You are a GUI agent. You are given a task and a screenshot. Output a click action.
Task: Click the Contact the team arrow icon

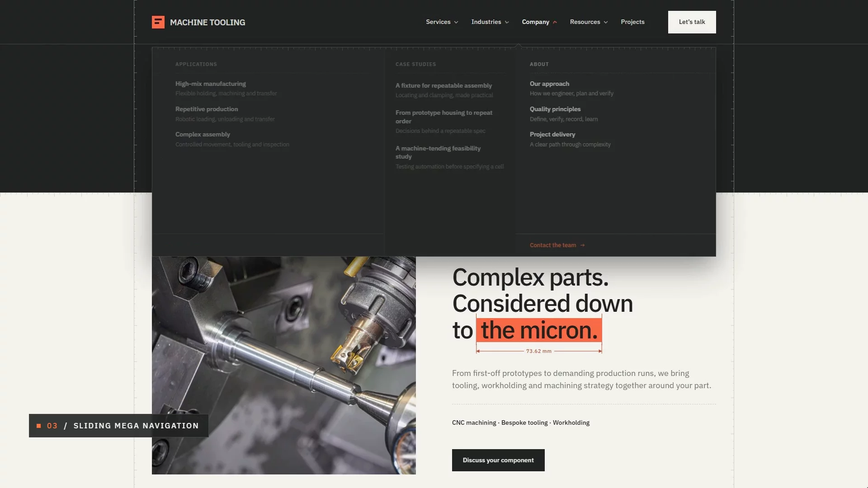[x=582, y=245]
